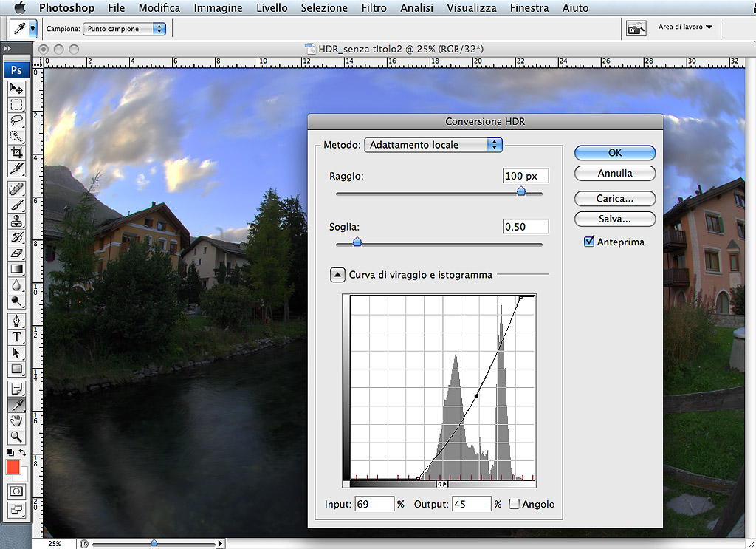Select the History Brush tool

[x=16, y=237]
